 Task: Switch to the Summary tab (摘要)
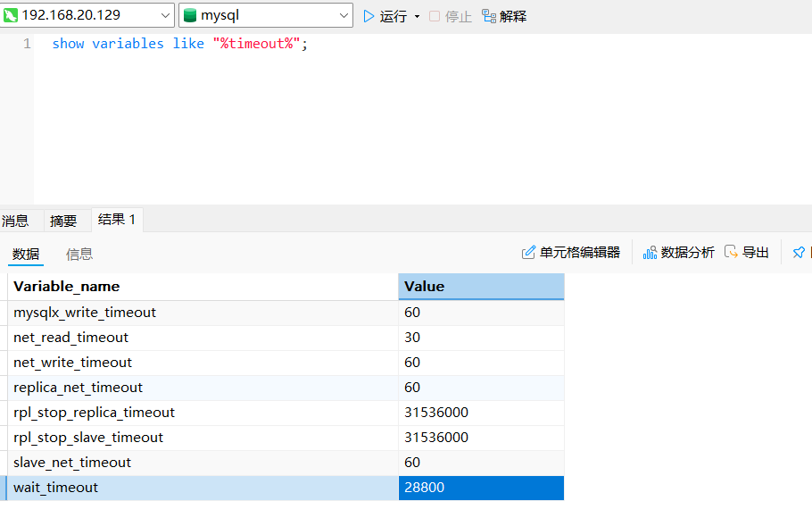[63, 221]
